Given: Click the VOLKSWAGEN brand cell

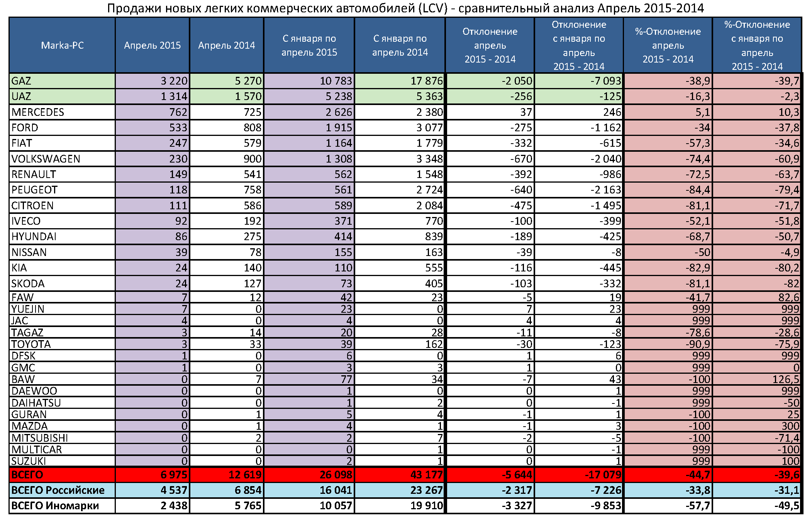Looking at the screenshot, I should pyautogui.click(x=46, y=159).
